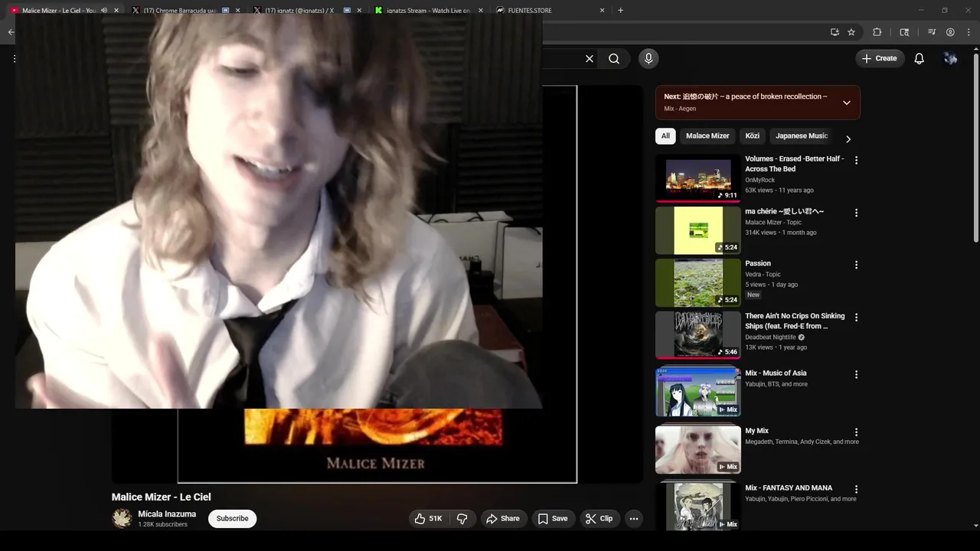980x551 pixels.
Task: Click the OnMyRock channel name
Action: tap(760, 181)
